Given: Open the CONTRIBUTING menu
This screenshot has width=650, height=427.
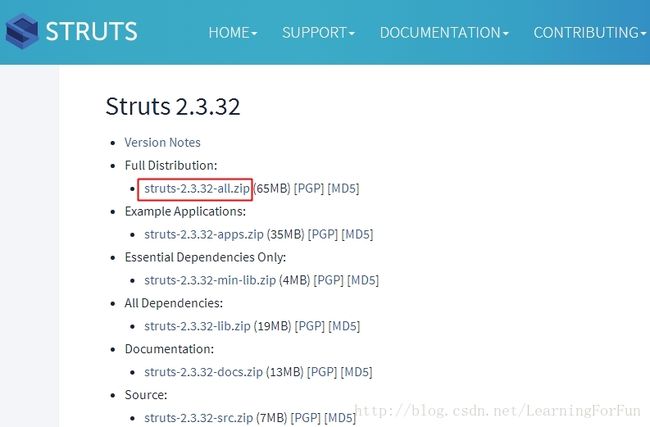Looking at the screenshot, I should [x=590, y=32].
